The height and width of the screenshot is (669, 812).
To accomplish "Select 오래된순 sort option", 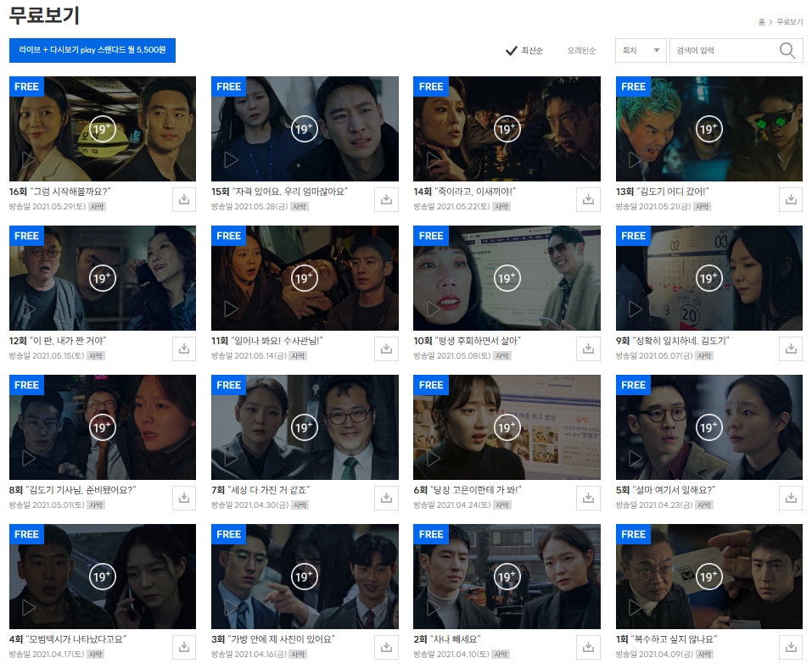I will [581, 50].
